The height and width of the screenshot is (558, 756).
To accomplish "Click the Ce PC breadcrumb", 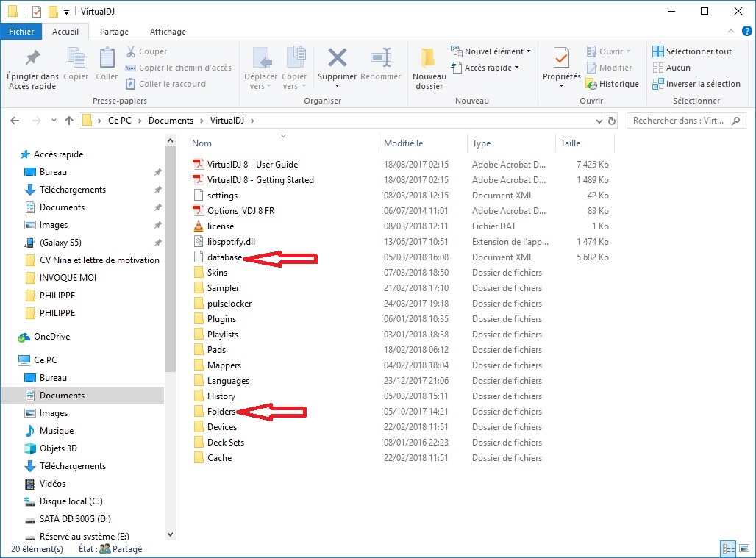I will [120, 121].
